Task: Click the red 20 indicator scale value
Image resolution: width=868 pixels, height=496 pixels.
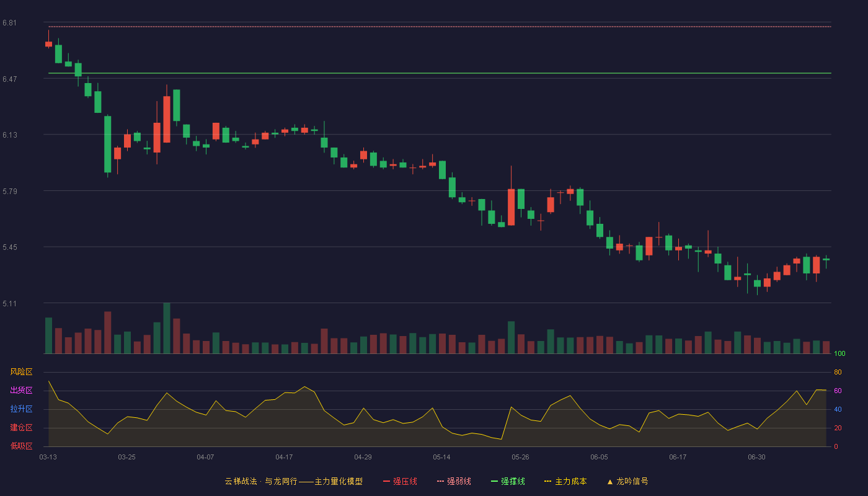Action: pos(838,428)
